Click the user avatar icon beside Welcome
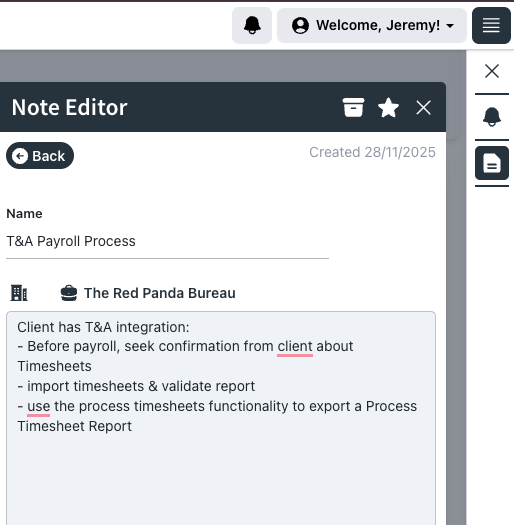 [300, 25]
